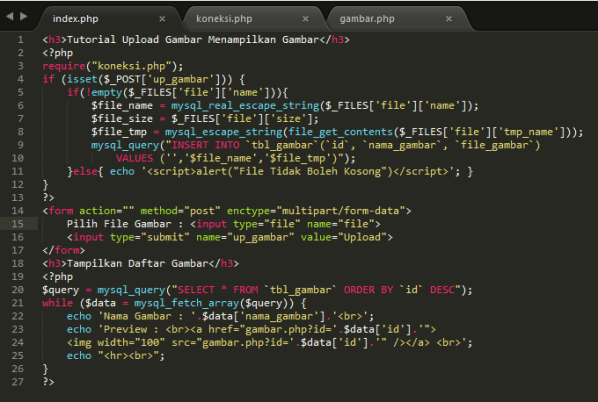598x402 pixels.
Task: Click the require keyword on line 3
Action: [x=64, y=66]
